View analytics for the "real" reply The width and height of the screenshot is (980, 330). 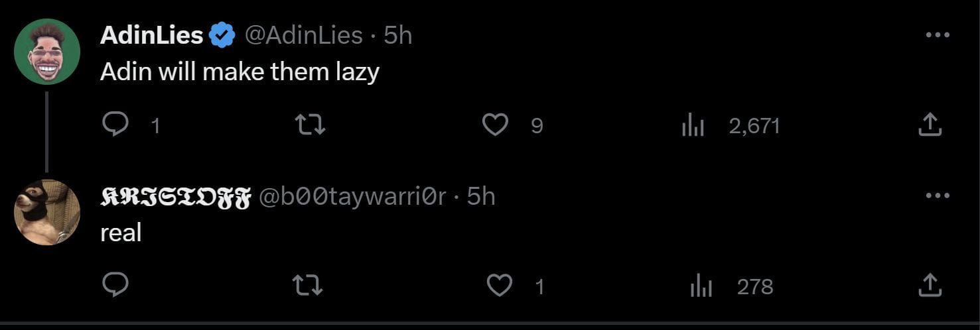(701, 286)
